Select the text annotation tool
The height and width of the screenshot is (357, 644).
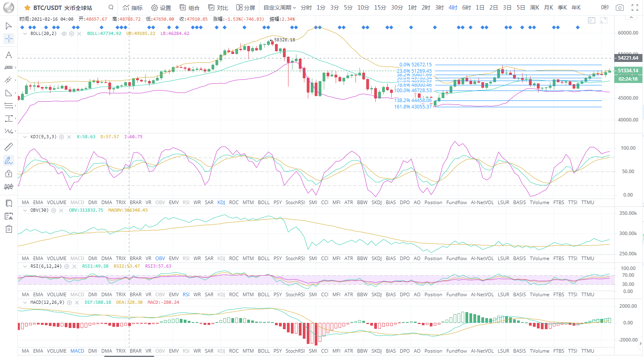9,55
